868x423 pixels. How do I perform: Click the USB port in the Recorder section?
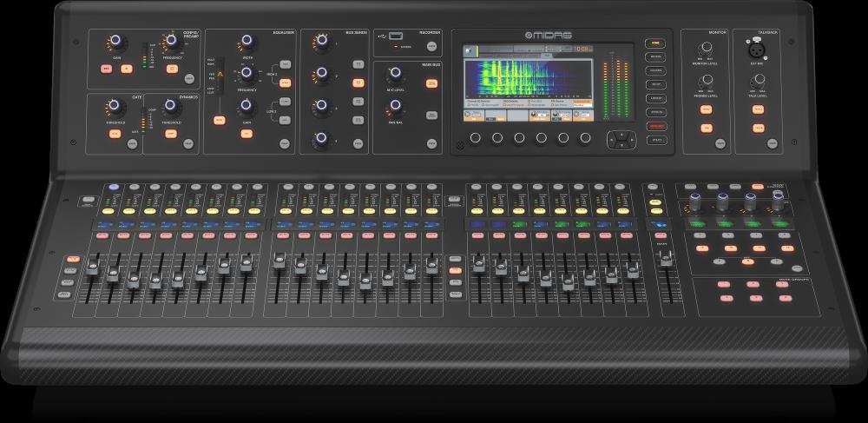(x=396, y=35)
